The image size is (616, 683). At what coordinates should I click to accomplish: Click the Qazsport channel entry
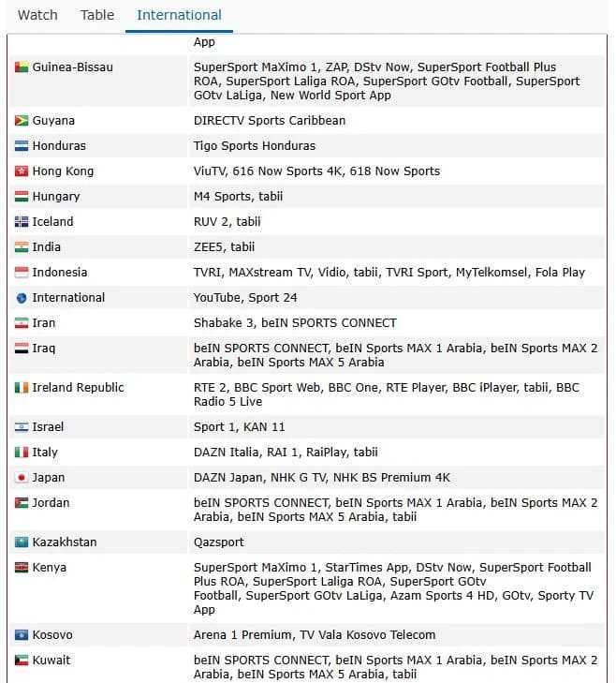(x=218, y=542)
